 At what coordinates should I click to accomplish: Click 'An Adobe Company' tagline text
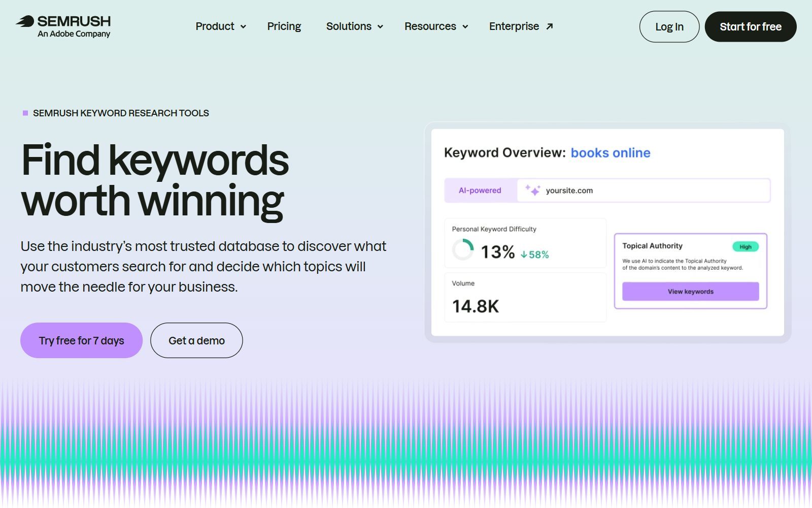pyautogui.click(x=74, y=34)
